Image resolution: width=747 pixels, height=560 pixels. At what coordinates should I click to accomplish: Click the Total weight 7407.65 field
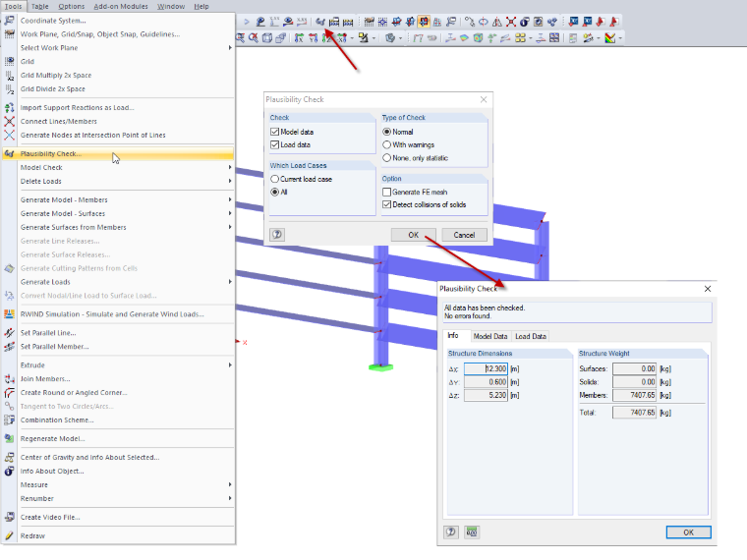pos(635,413)
